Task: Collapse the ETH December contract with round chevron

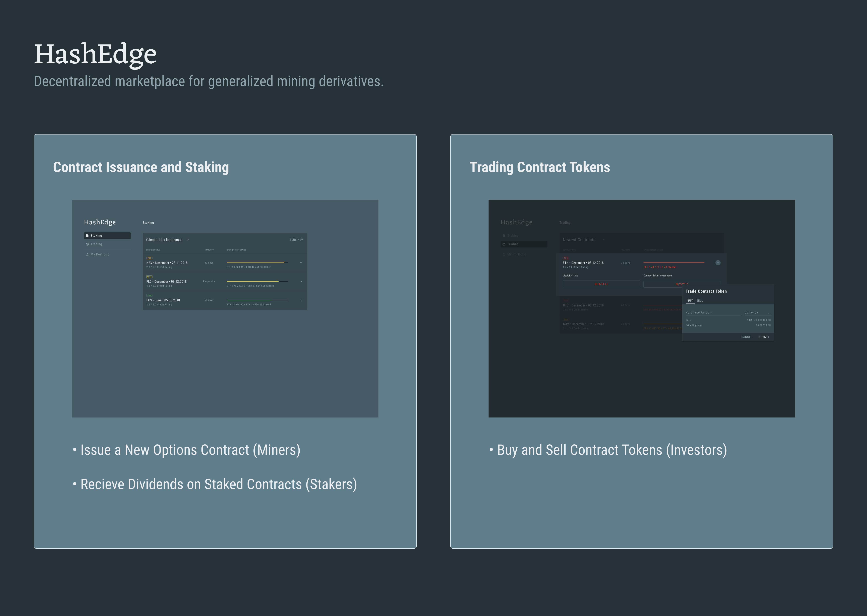Action: (x=718, y=262)
